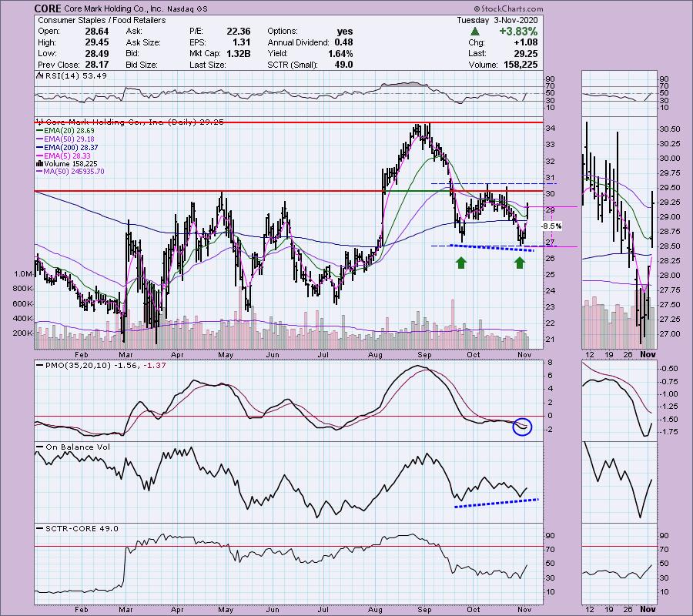Click the 'Nov' label under the zoomed thumbnail chart
693x616 pixels.
[x=648, y=355]
